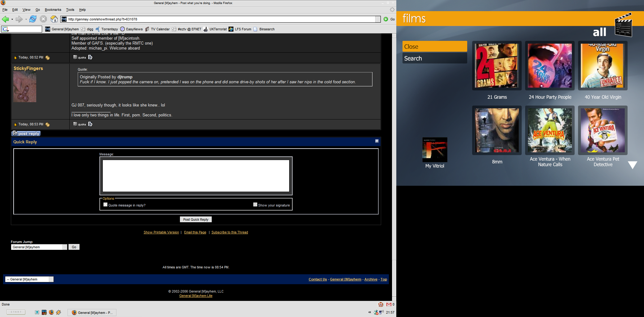Image resolution: width=644 pixels, height=317 pixels.
Task: Click the quote icon on the 08:53 PM post
Action: click(80, 124)
